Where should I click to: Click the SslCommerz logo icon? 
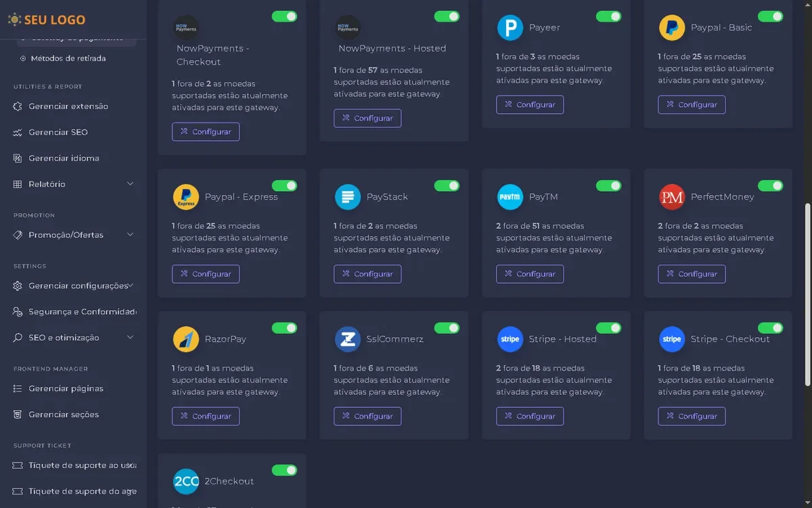tap(348, 339)
